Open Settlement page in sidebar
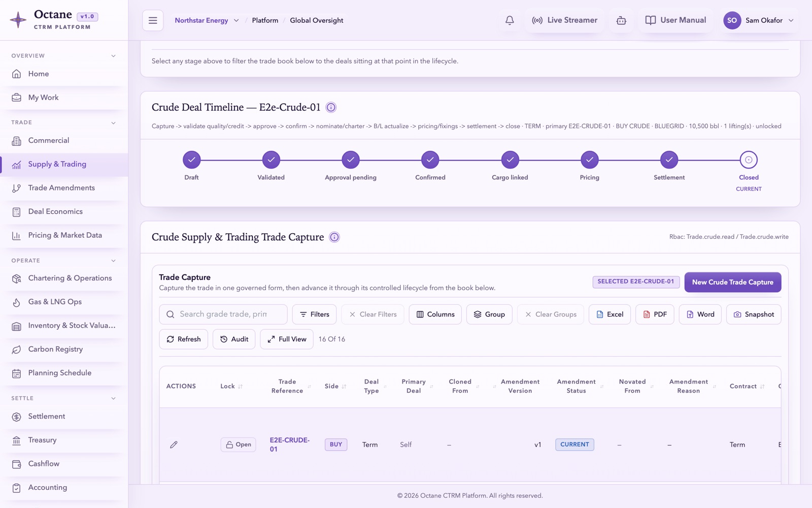The height and width of the screenshot is (508, 812). pyautogui.click(x=64, y=417)
